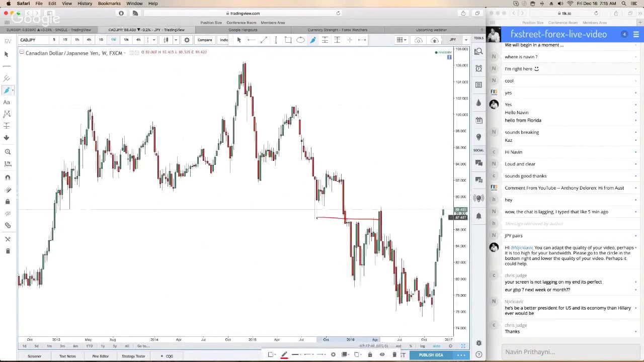Open alerts clock icon in right panel
Image resolution: width=644 pixels, height=362 pixels.
[x=478, y=68]
